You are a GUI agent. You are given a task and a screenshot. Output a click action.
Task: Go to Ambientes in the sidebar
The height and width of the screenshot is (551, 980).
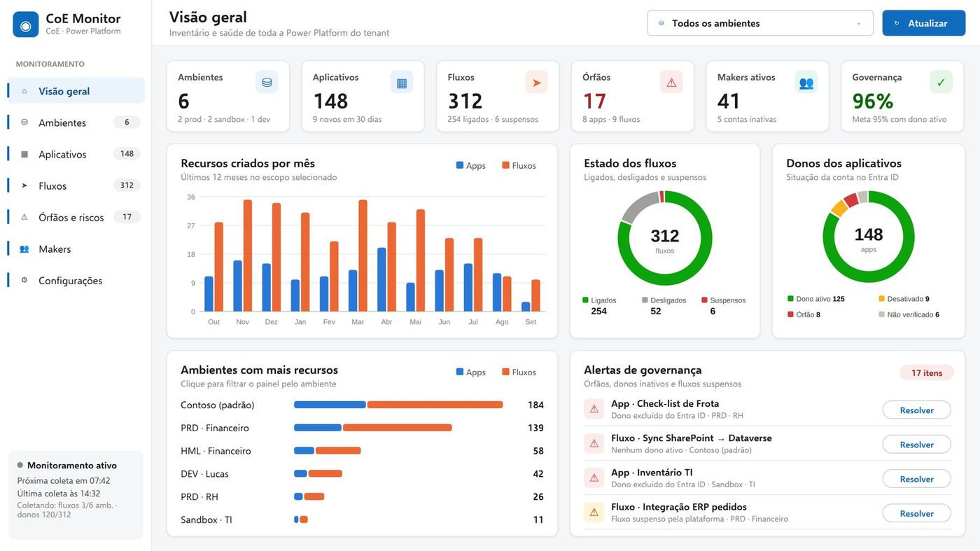tap(76, 123)
